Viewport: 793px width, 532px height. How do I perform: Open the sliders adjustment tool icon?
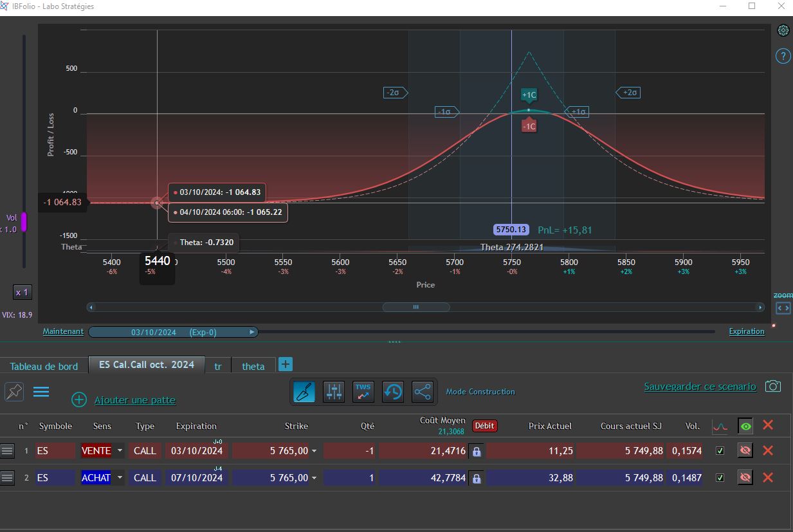(334, 391)
